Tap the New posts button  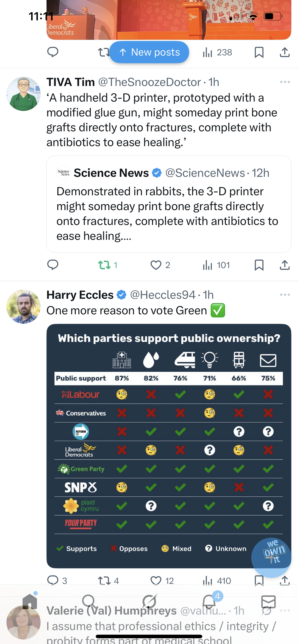[149, 52]
